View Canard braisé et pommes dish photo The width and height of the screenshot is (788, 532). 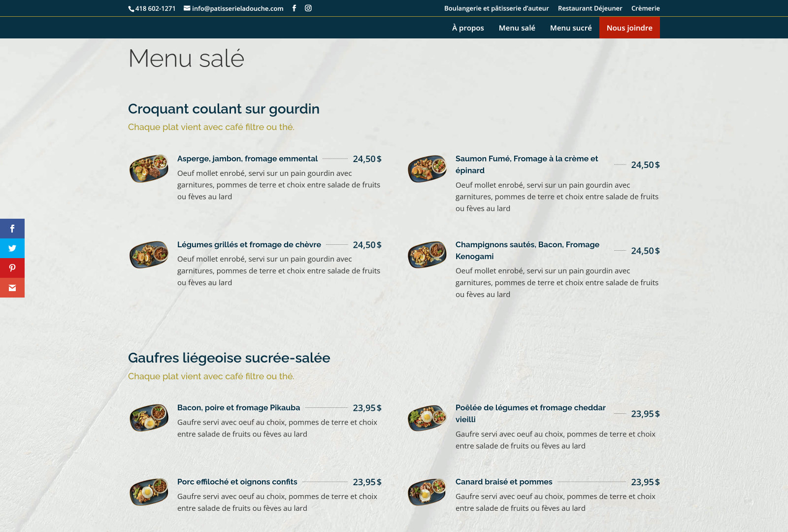click(427, 492)
